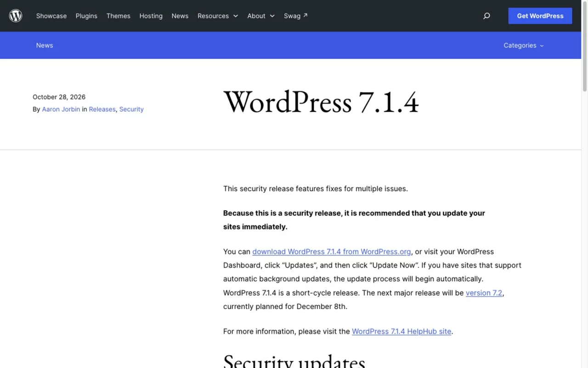Click News in the blue sub-header
The height and width of the screenshot is (368, 588).
point(45,45)
